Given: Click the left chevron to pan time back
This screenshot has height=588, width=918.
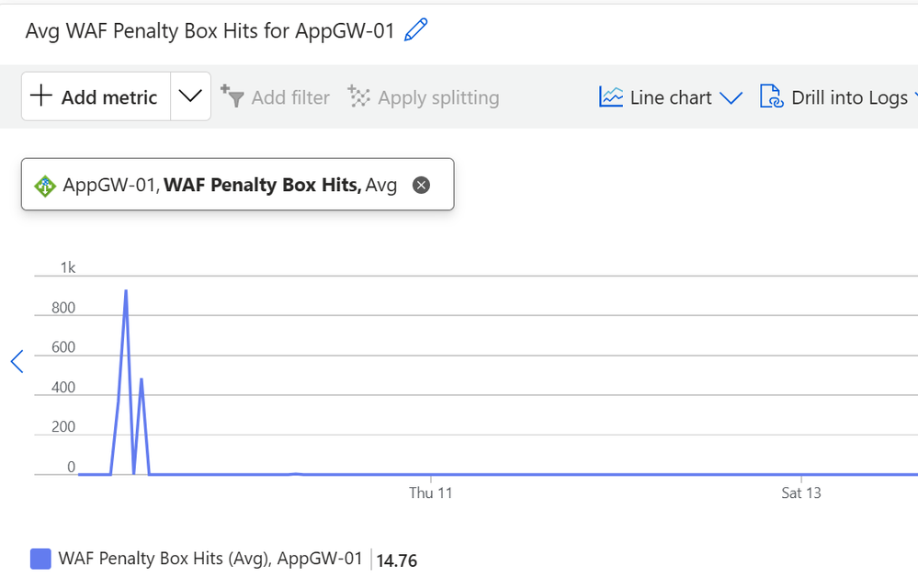Looking at the screenshot, I should tap(17, 361).
